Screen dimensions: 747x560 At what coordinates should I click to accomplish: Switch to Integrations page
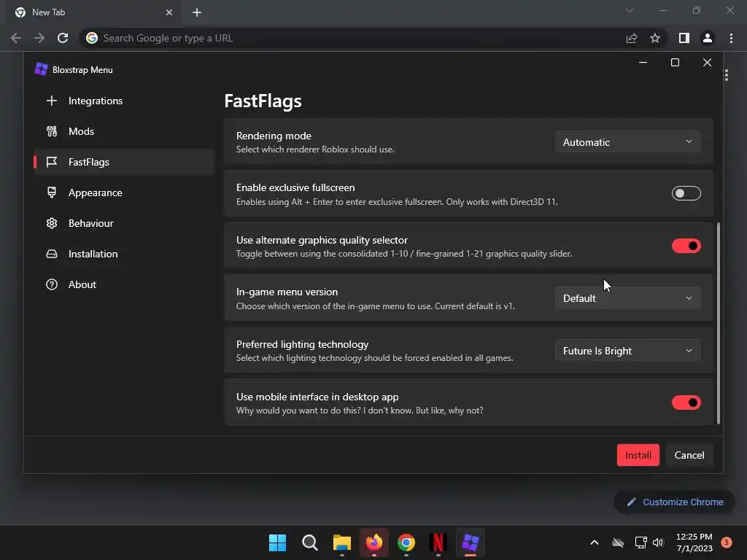[124, 101]
